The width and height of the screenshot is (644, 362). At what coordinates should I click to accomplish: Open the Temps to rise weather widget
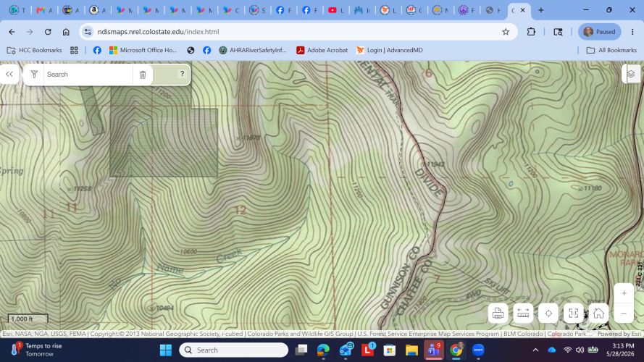click(36, 350)
